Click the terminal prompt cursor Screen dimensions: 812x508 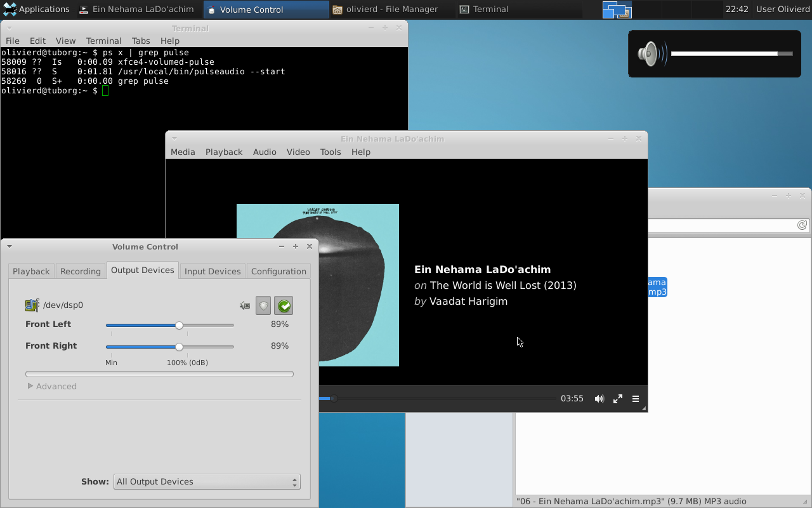105,91
